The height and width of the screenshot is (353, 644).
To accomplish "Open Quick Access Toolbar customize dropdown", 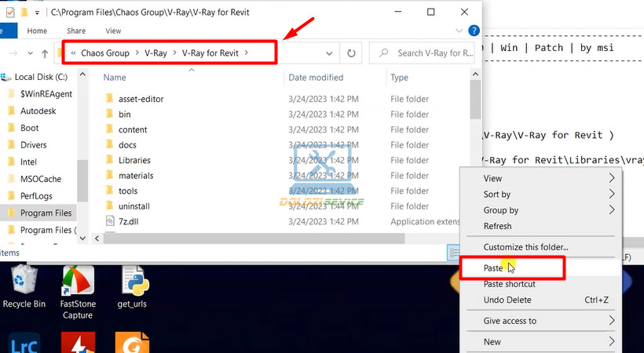I will coord(37,13).
